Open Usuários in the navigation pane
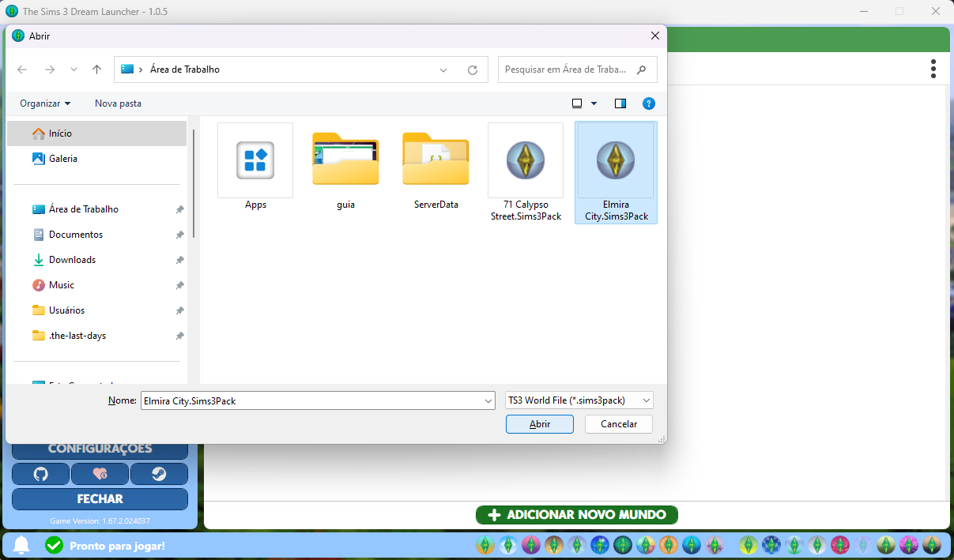Screen dimensions: 954x560 [x=97, y=310]
